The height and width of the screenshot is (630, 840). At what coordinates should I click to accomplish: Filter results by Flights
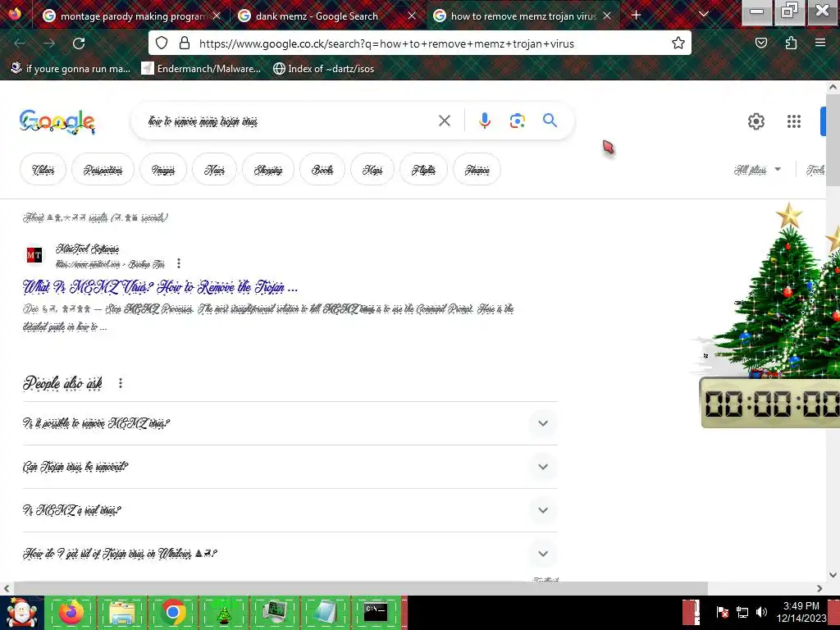tap(423, 170)
